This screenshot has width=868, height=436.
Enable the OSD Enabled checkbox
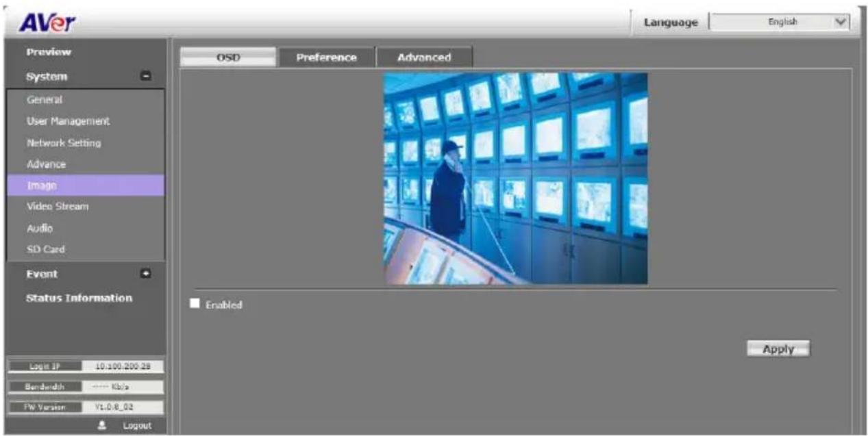pyautogui.click(x=194, y=305)
